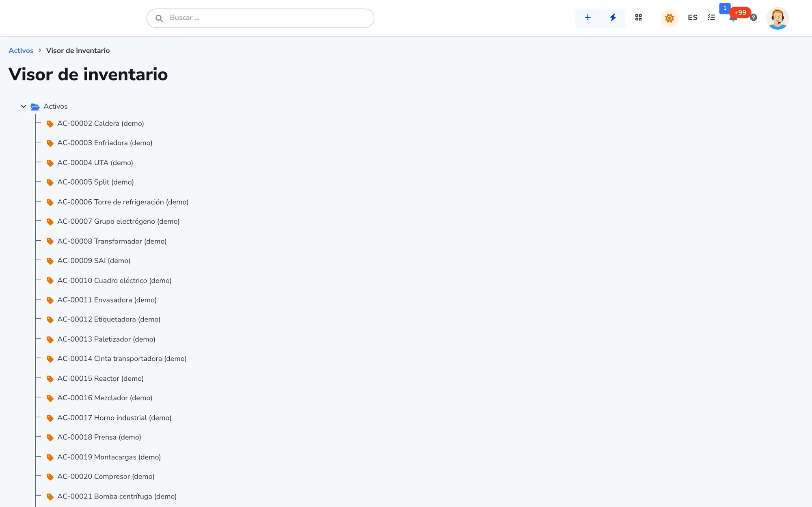Click the Activos folder icon
The height and width of the screenshot is (507, 812).
click(35, 107)
